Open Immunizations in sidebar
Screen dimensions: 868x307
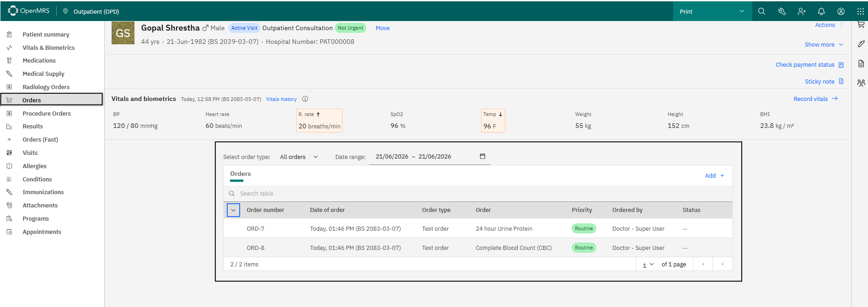pos(43,192)
